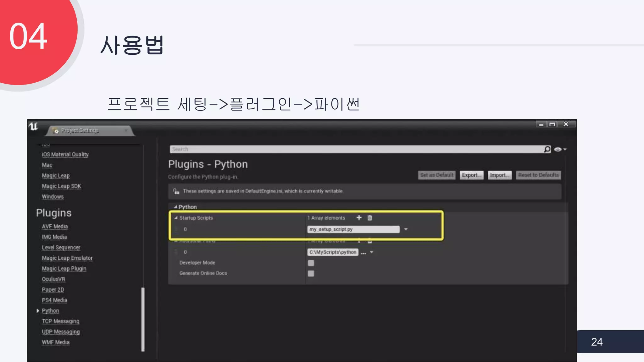This screenshot has width=644, height=362.
Task: Click arrow marker beside Python entry
Action: (38, 311)
